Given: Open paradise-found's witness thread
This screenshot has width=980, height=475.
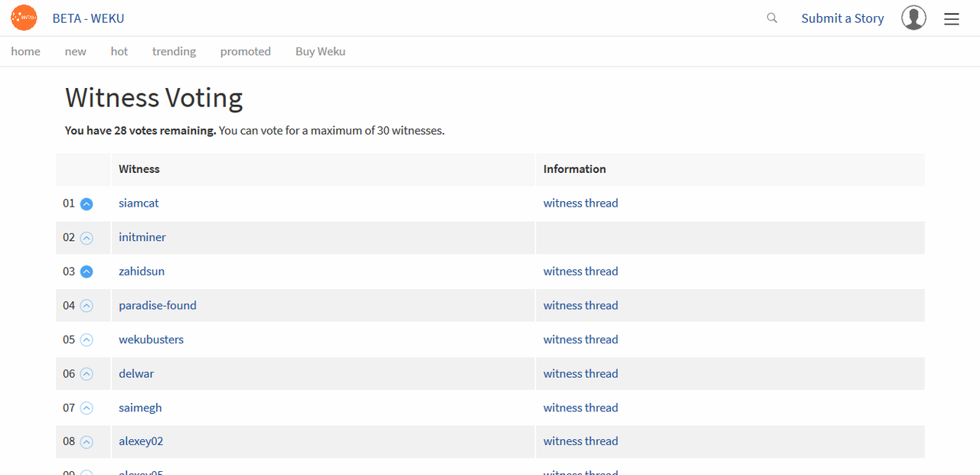Looking at the screenshot, I should click(580, 305).
